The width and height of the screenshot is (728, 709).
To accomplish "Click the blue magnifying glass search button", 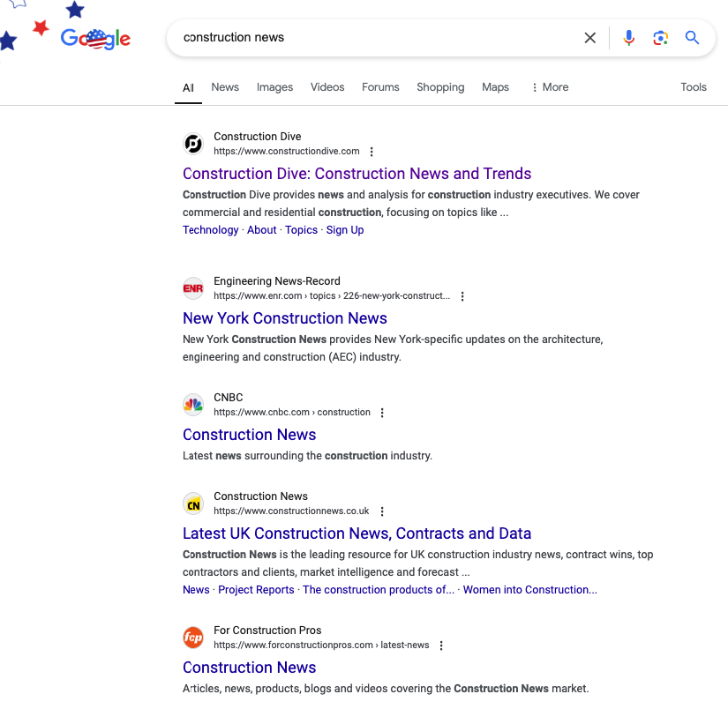I will (693, 38).
